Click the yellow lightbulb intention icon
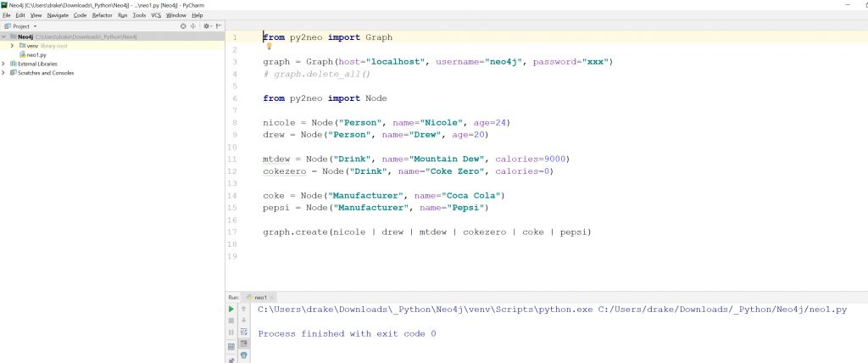 click(x=269, y=47)
